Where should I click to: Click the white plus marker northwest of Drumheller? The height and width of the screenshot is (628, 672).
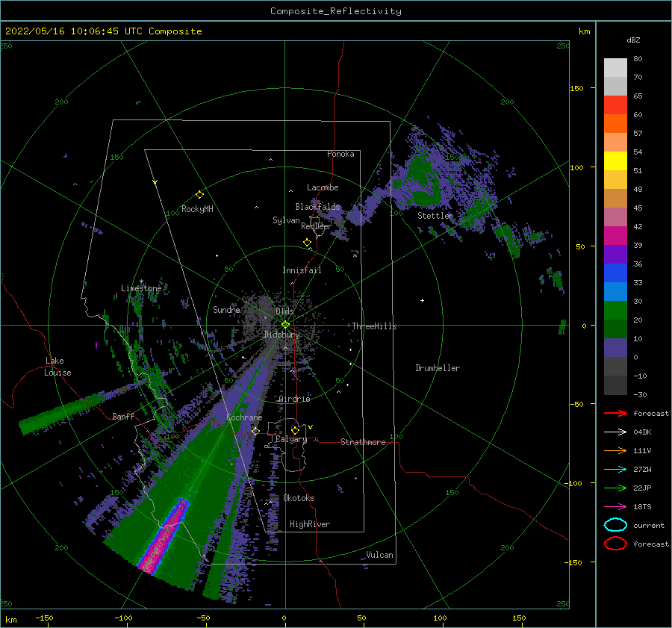click(x=422, y=300)
